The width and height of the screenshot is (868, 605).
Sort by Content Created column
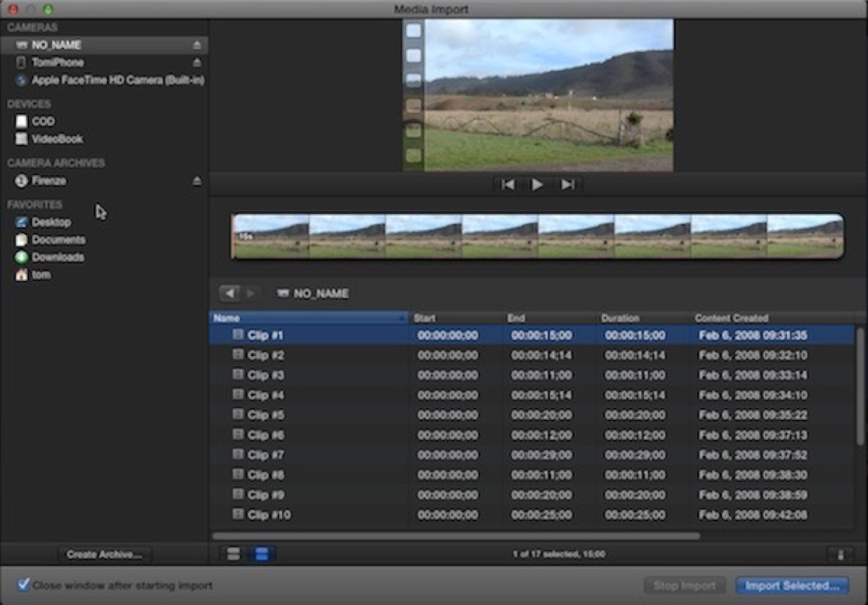pyautogui.click(x=731, y=318)
